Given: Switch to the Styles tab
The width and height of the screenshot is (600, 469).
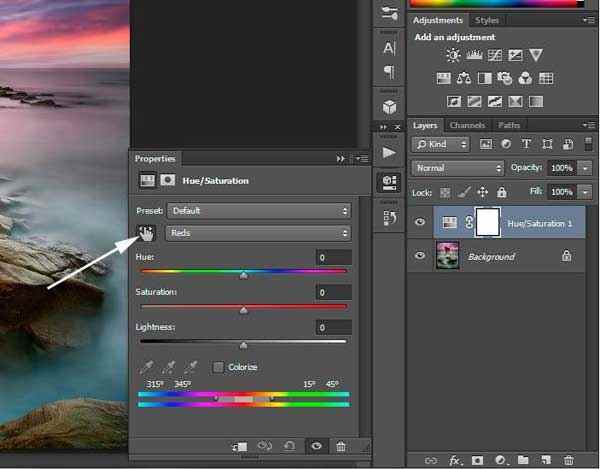Looking at the screenshot, I should tap(487, 20).
